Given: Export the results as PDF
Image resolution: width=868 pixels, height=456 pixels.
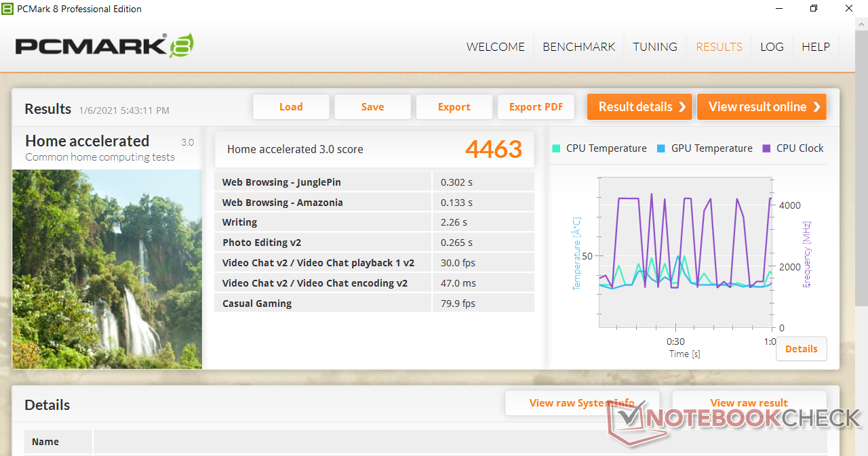Looking at the screenshot, I should point(536,107).
